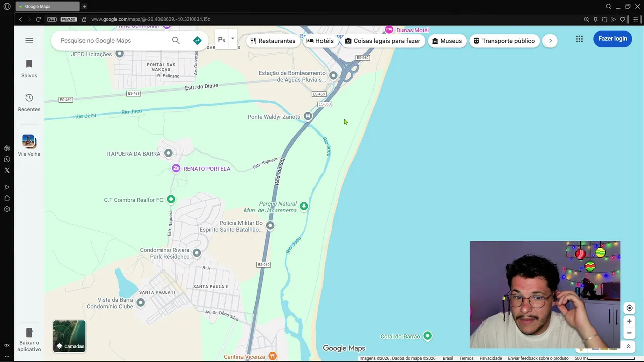
Task: Click the Estr. do Dique road label
Action: point(201,87)
